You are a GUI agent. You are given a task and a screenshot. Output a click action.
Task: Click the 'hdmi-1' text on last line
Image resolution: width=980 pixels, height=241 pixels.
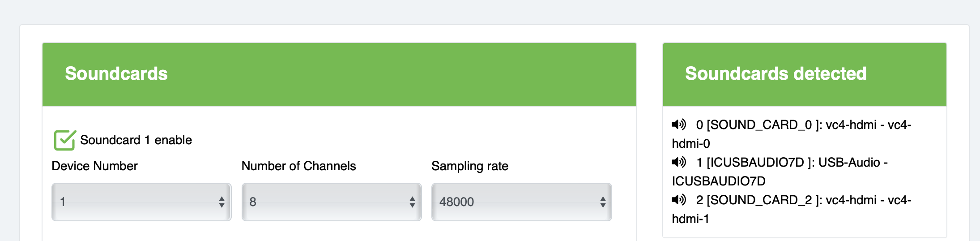690,219
